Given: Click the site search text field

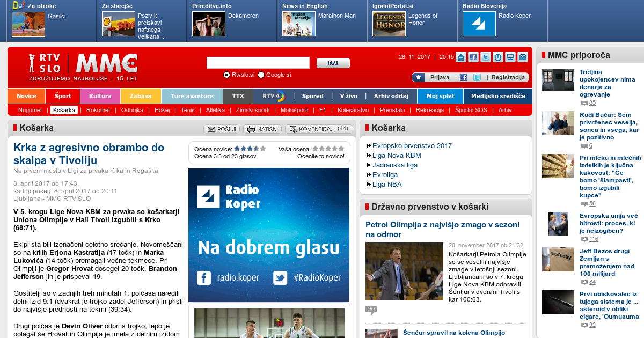Looking at the screenshot, I should click(x=258, y=63).
